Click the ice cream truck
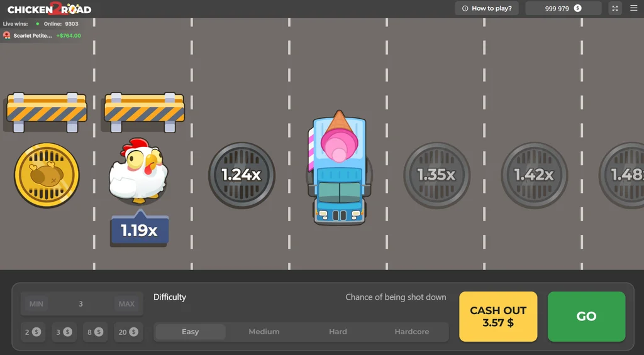The height and width of the screenshot is (355, 644). [339, 167]
